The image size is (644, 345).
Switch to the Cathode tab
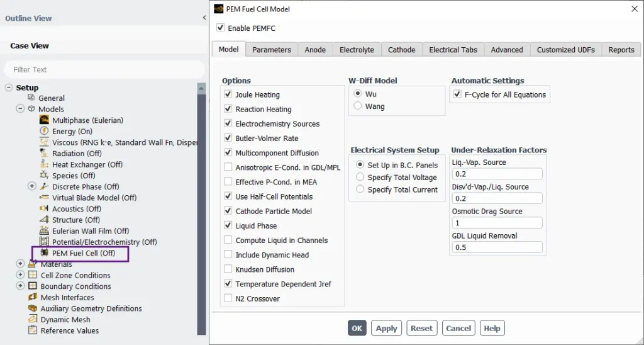401,49
